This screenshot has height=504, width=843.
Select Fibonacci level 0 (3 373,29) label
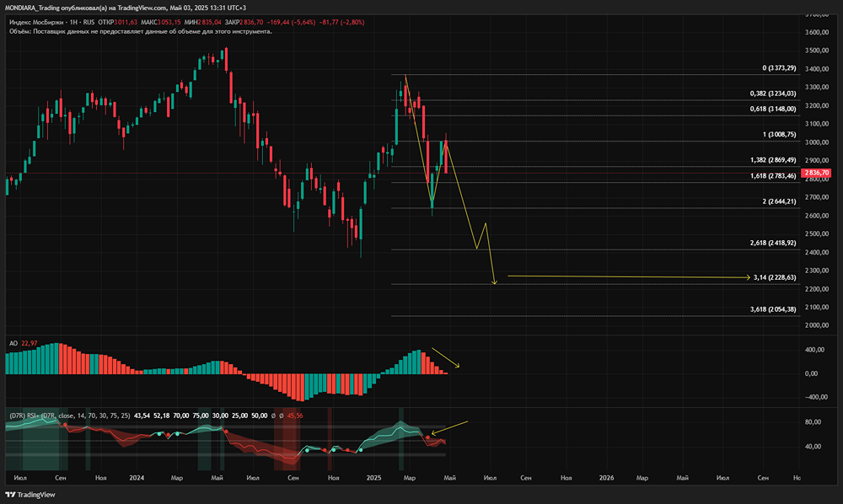click(x=779, y=67)
